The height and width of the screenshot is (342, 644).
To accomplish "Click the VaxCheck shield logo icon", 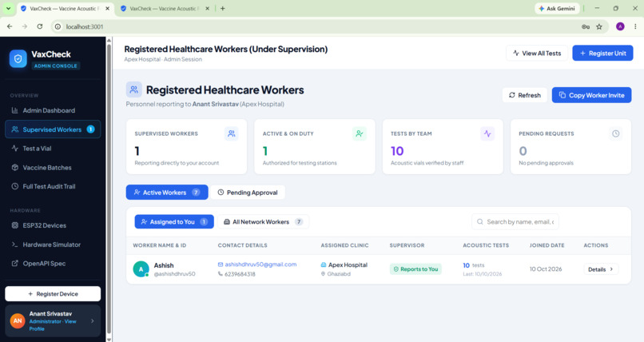I will [18, 59].
